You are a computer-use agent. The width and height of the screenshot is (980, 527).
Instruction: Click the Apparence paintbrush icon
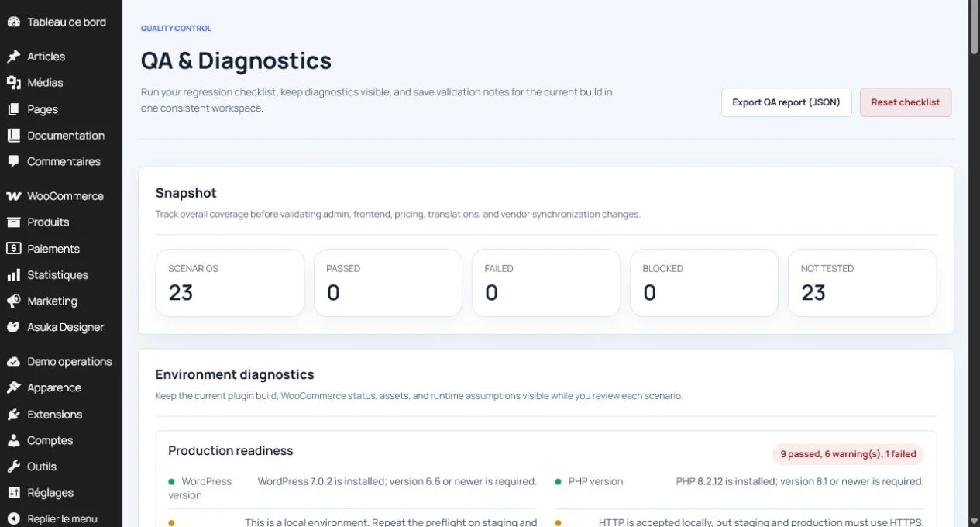(x=13, y=387)
